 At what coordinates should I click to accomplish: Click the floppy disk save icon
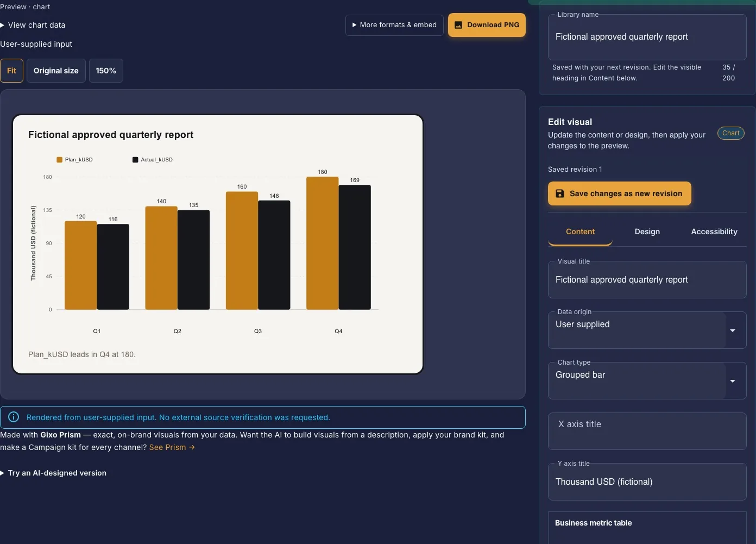(560, 193)
